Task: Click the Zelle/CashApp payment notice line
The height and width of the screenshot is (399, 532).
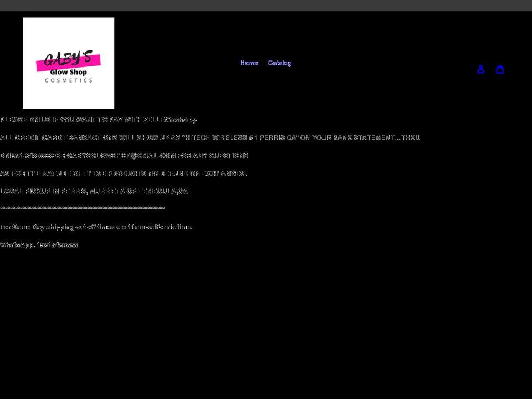Action: click(x=99, y=120)
